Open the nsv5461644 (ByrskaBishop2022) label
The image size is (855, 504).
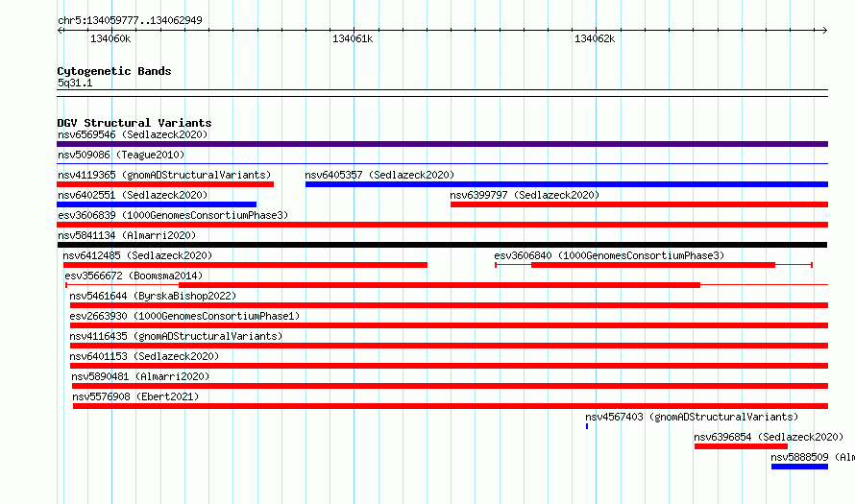tap(153, 296)
